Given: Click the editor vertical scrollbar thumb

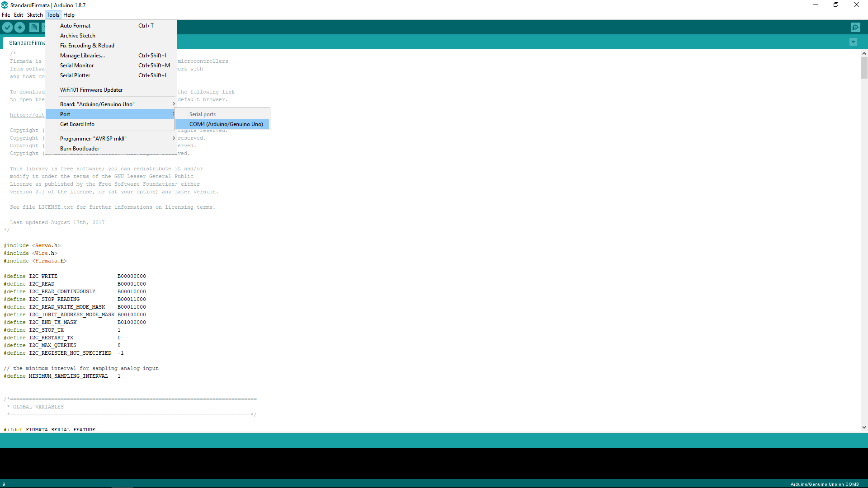Looking at the screenshot, I should click(864, 68).
